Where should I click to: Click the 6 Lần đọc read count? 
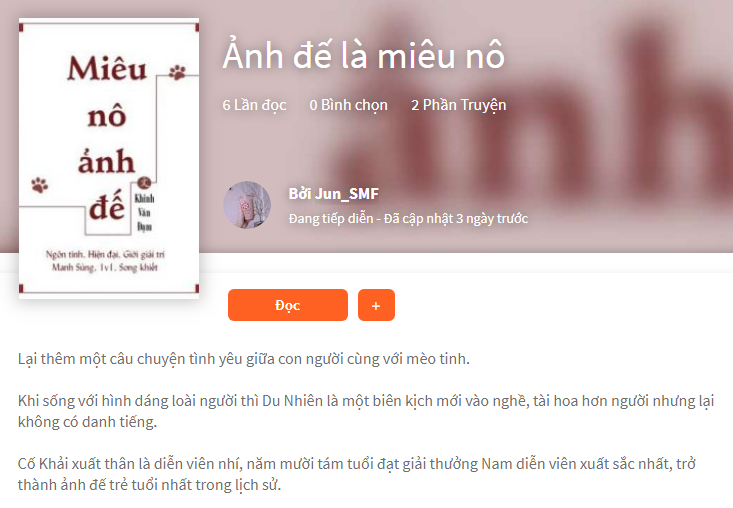pos(254,105)
